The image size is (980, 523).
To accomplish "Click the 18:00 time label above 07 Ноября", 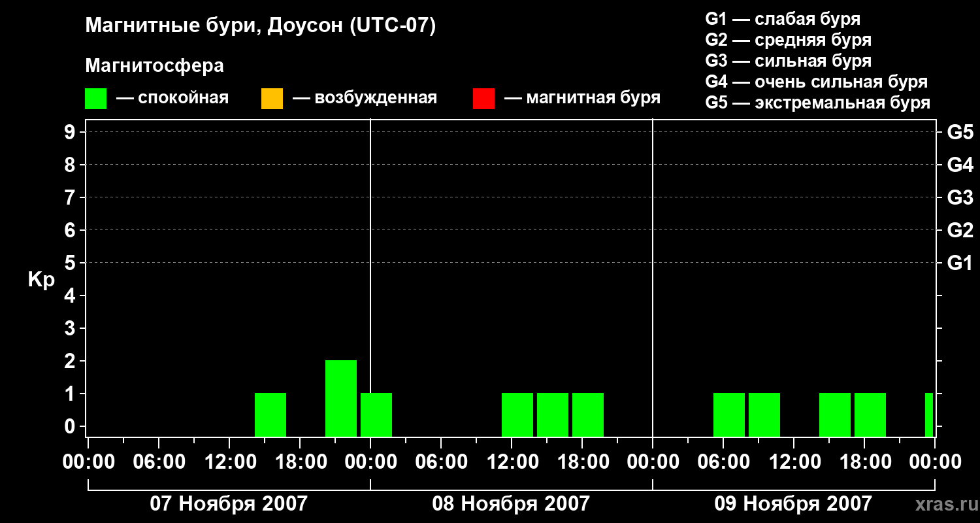I will (x=301, y=462).
